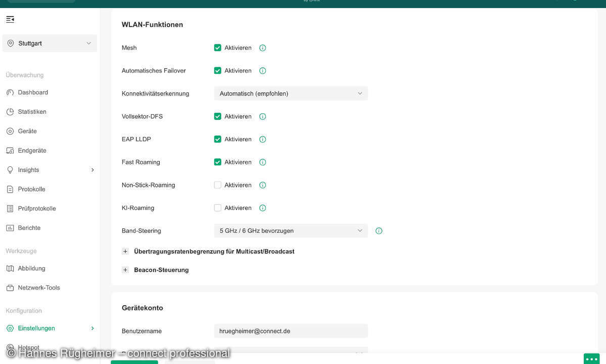Disable Fast Roaming checkbox
The height and width of the screenshot is (364, 606).
218,162
